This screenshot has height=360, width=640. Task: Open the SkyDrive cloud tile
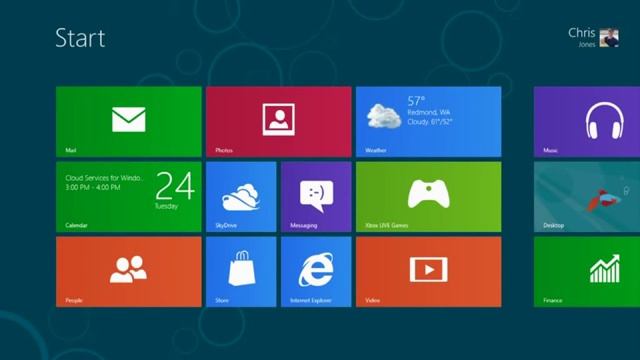pos(241,197)
